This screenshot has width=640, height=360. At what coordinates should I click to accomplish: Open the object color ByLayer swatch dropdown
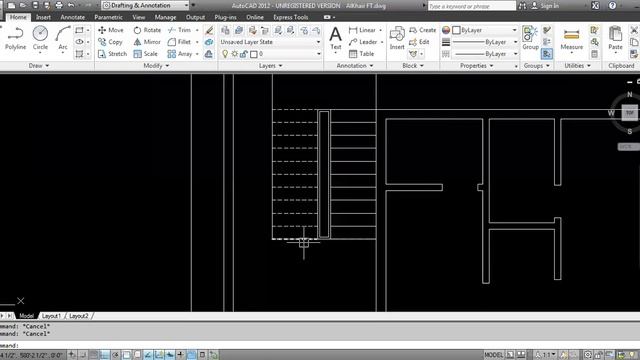484,30
